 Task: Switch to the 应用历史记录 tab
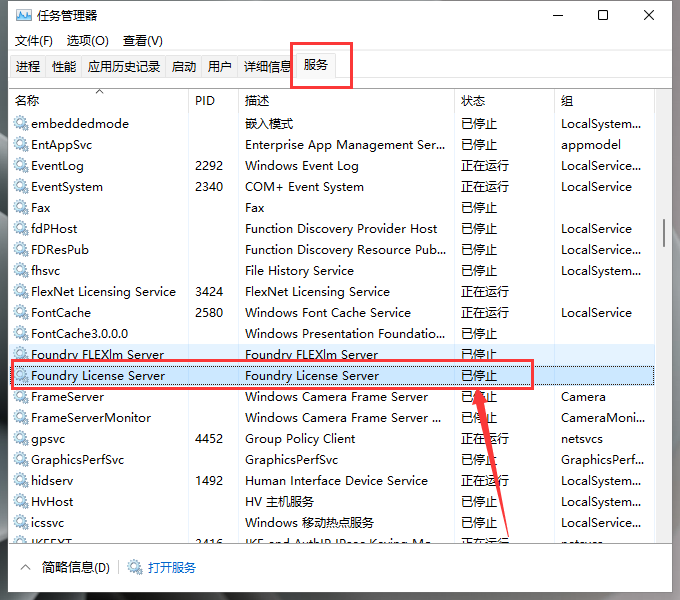[x=124, y=66]
